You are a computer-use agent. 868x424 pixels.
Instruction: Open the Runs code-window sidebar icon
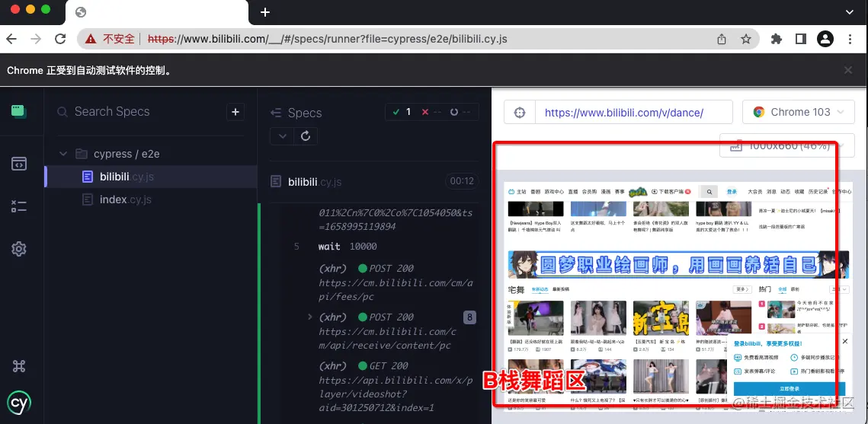(19, 164)
